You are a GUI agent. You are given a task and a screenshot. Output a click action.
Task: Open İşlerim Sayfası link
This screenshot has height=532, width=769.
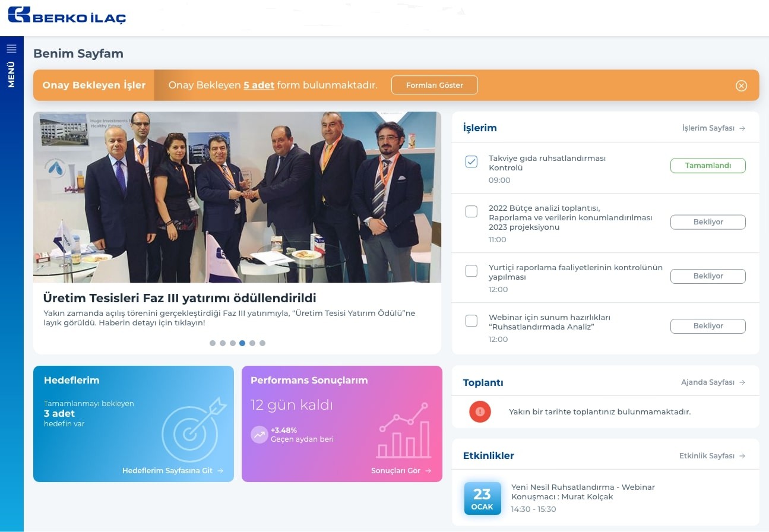713,128
